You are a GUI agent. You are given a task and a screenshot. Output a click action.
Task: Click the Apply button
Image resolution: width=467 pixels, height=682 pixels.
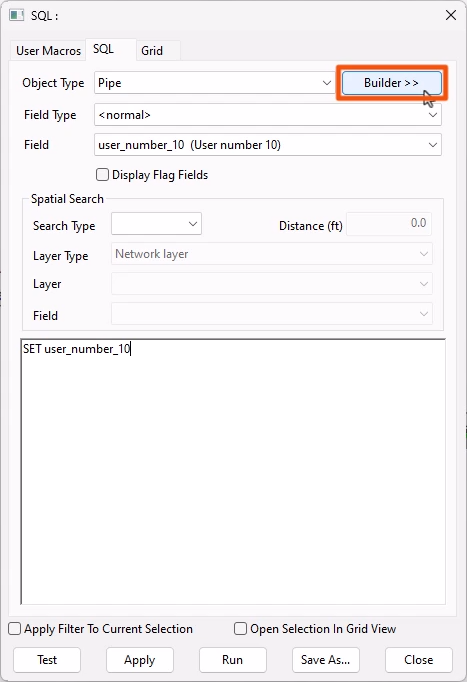click(140, 660)
